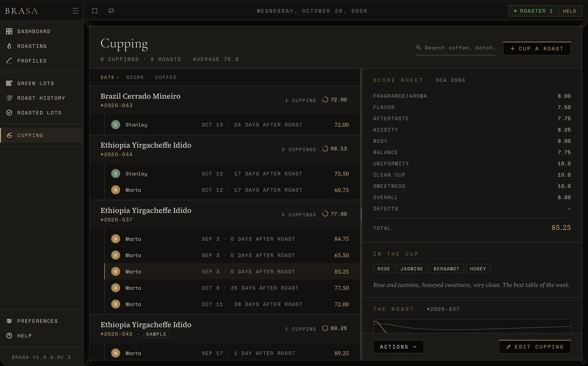Viewport: 588px width, 366px height.
Task: Click the Bergamot flavor tag
Action: [447, 269]
